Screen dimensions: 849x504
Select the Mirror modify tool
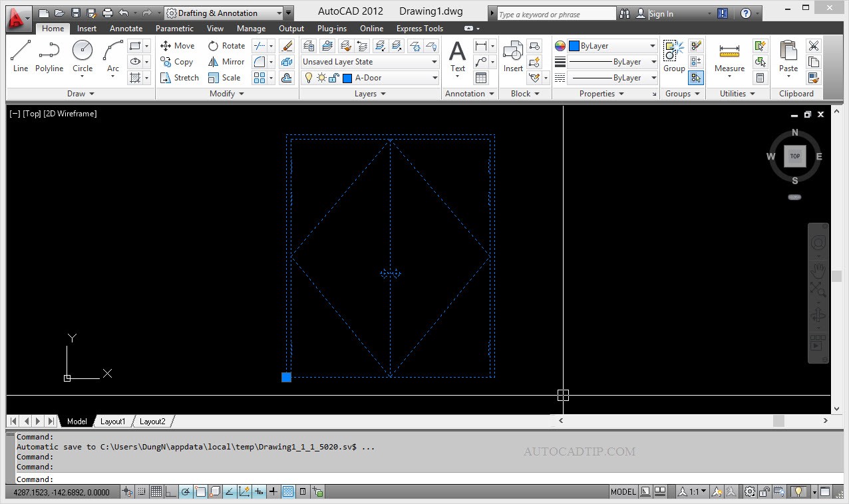point(226,61)
